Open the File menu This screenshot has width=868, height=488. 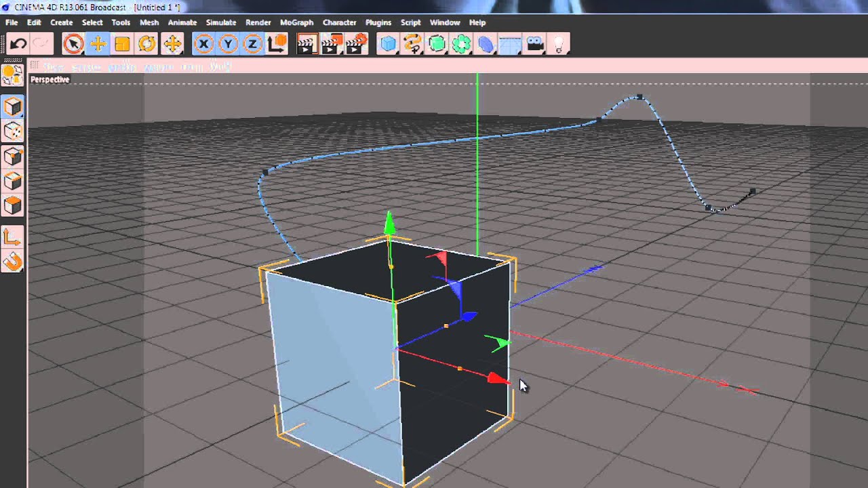[x=12, y=22]
